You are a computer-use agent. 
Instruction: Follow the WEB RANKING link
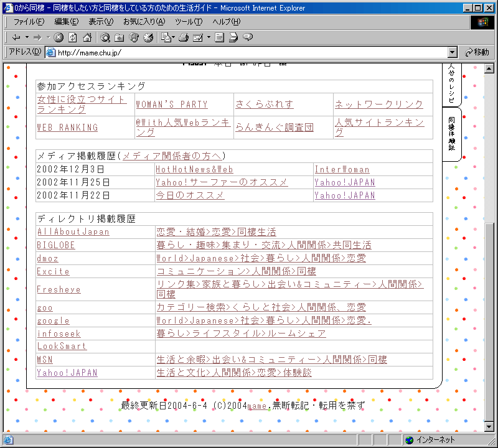click(67, 128)
